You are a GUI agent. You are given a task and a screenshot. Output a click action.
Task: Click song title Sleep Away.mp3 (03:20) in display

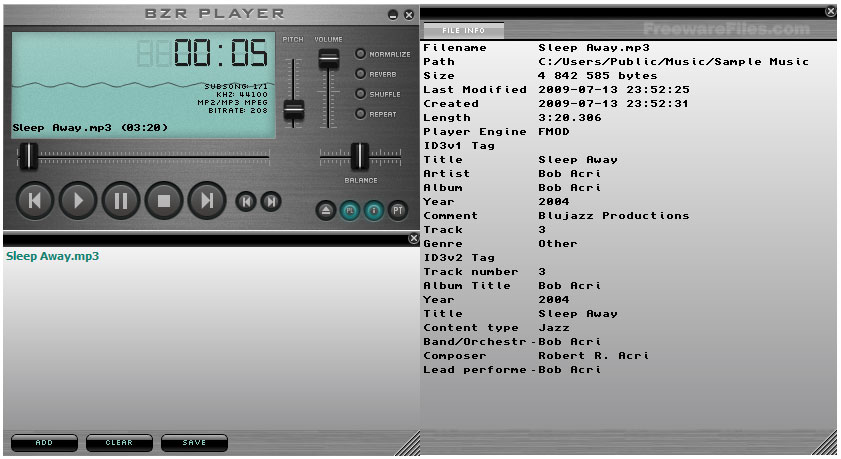pos(90,128)
